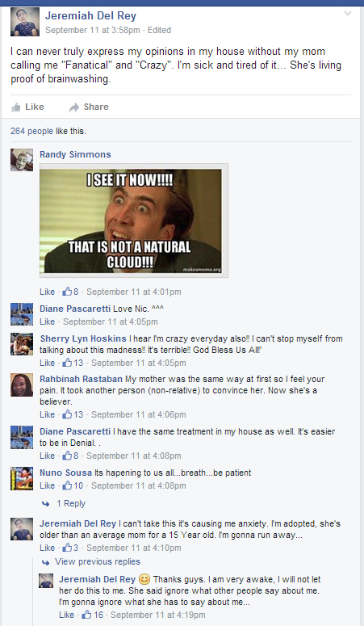Toggle Like on Diane Pascaretti's Denial comment
The image size is (364, 626).
click(47, 456)
